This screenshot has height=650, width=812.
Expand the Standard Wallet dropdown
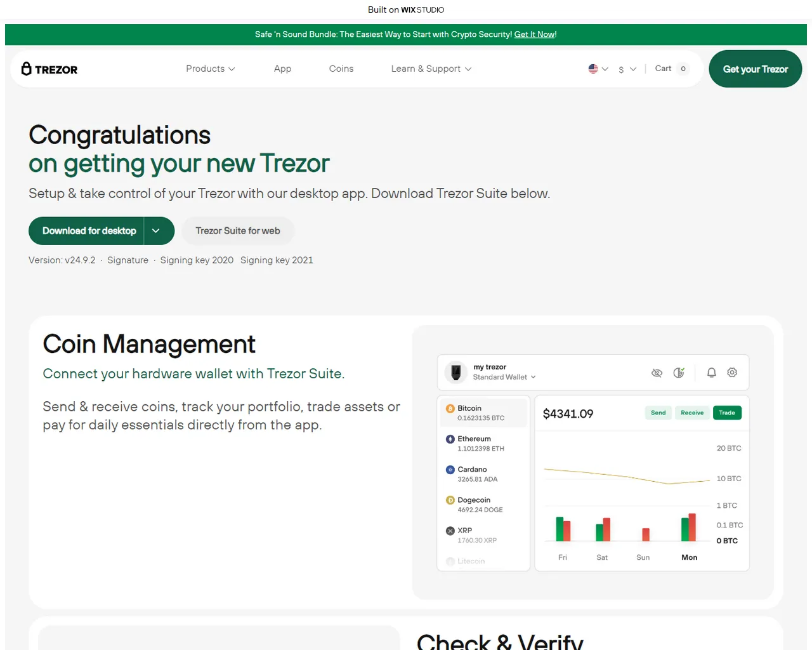pyautogui.click(x=504, y=377)
